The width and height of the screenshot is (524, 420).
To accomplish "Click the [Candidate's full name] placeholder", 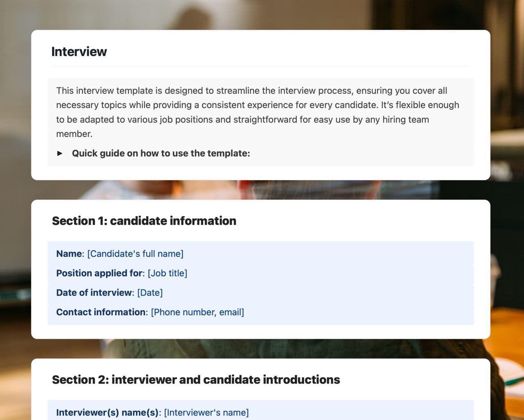I will [x=135, y=254].
